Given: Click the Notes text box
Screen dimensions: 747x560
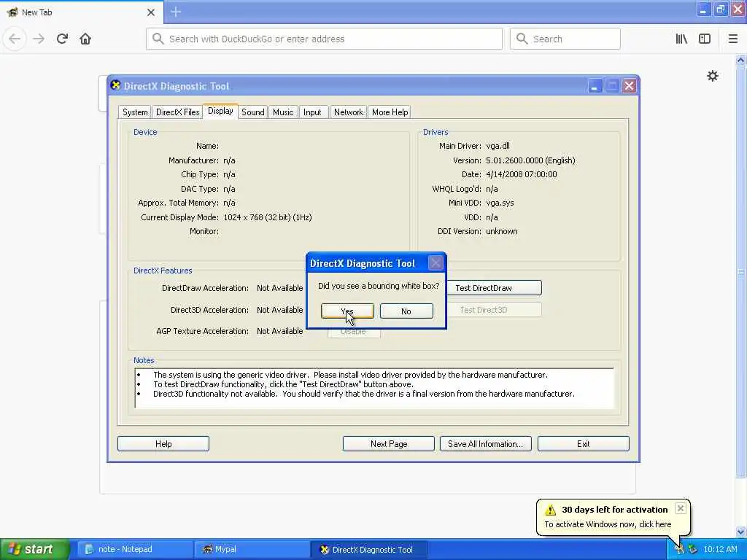Looking at the screenshot, I should coord(374,388).
